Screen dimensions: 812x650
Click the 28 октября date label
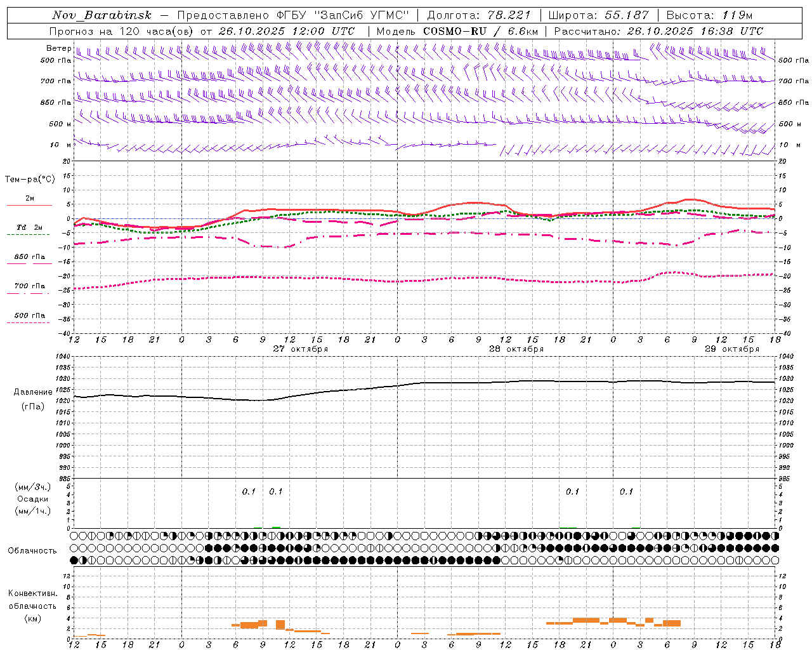point(516,348)
